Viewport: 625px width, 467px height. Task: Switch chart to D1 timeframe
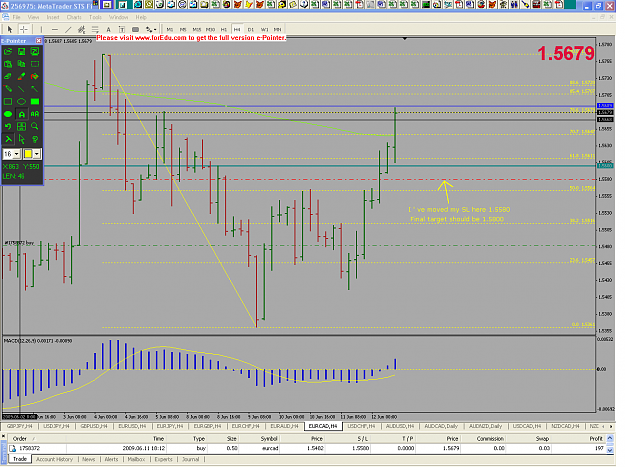tap(251, 29)
